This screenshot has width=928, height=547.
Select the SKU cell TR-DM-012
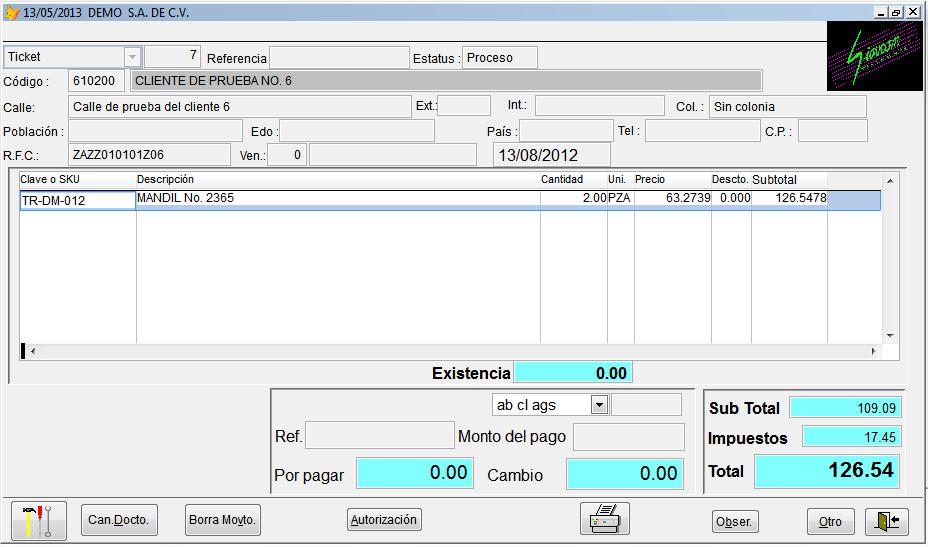pyautogui.click(x=78, y=200)
